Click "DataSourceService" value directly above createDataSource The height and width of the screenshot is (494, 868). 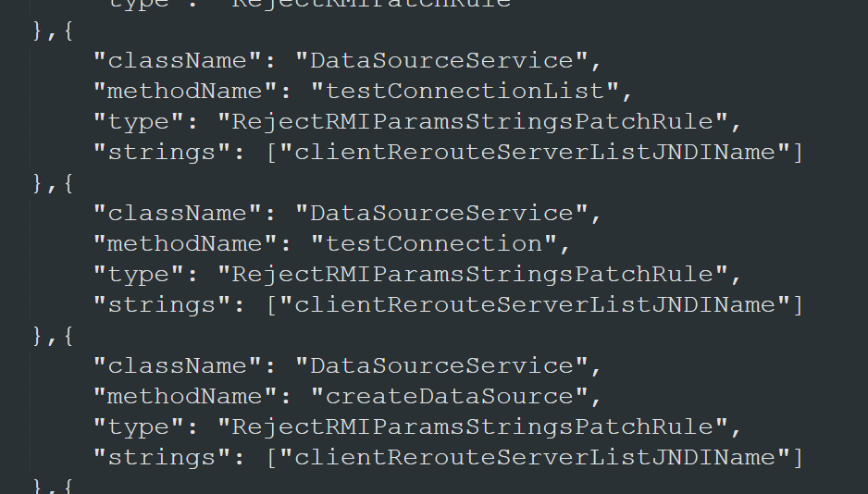(x=440, y=365)
